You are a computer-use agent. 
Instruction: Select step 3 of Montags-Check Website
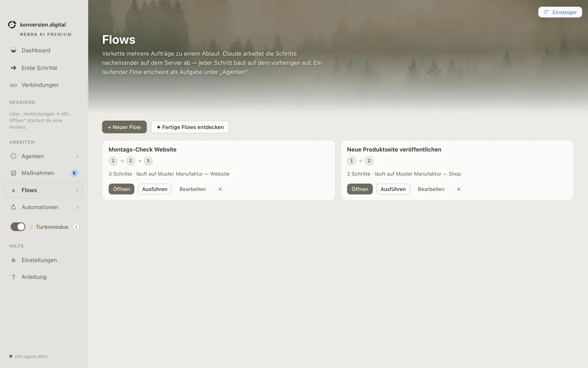[x=148, y=161]
